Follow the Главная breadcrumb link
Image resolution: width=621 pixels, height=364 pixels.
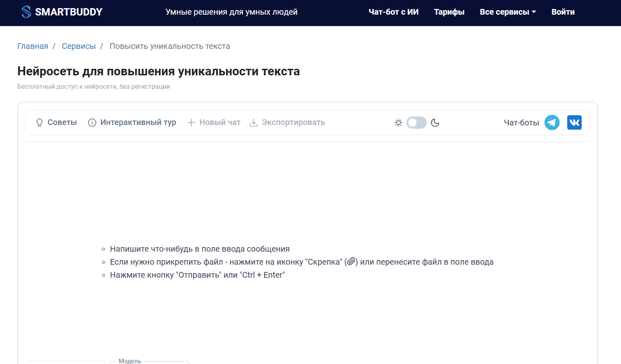tap(33, 46)
